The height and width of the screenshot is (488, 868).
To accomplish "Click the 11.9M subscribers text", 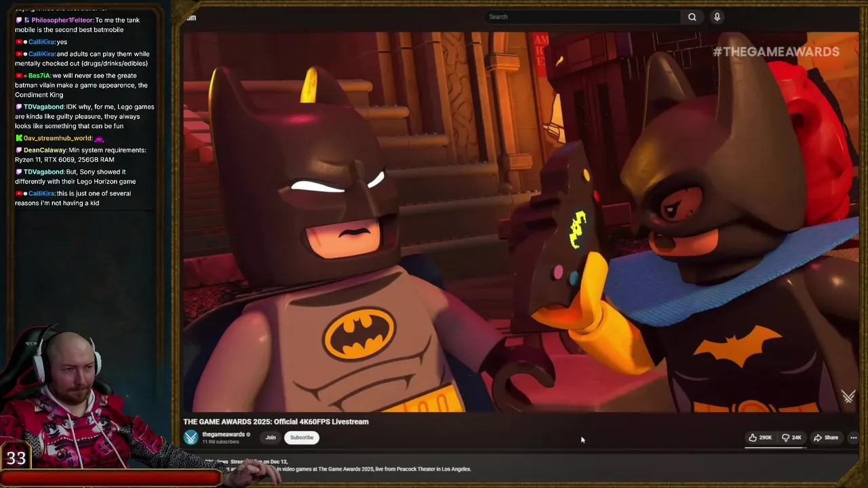I will (x=220, y=442).
